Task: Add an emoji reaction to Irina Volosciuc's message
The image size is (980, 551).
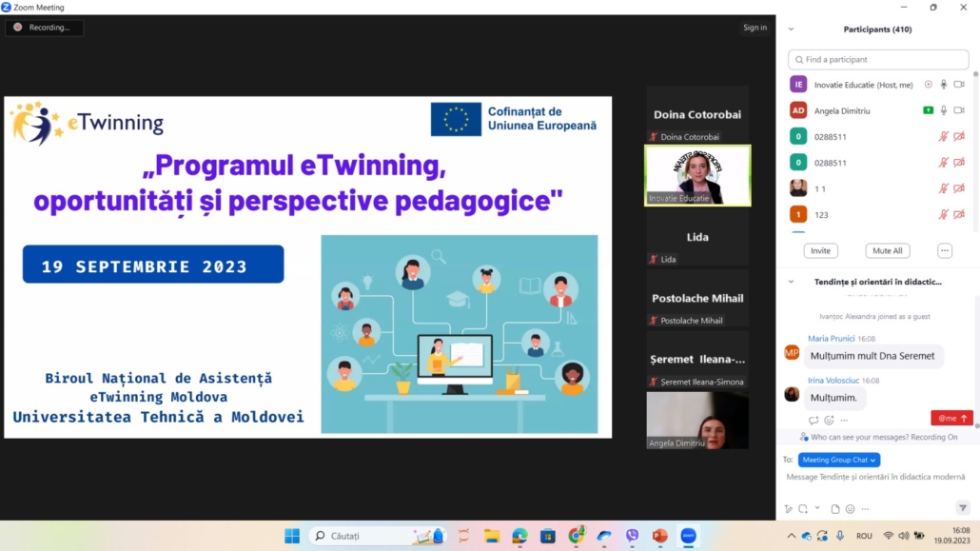Action: click(829, 419)
